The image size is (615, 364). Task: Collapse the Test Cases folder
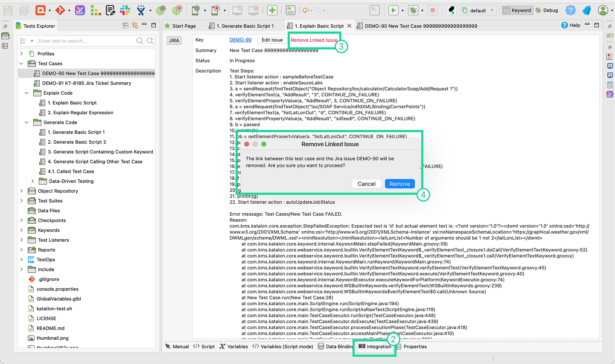tap(22, 64)
